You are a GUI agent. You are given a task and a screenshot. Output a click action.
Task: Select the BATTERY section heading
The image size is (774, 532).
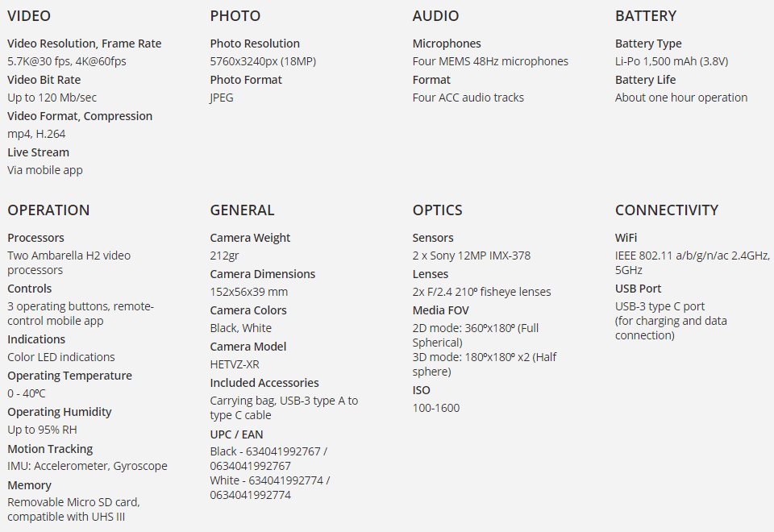[646, 16]
